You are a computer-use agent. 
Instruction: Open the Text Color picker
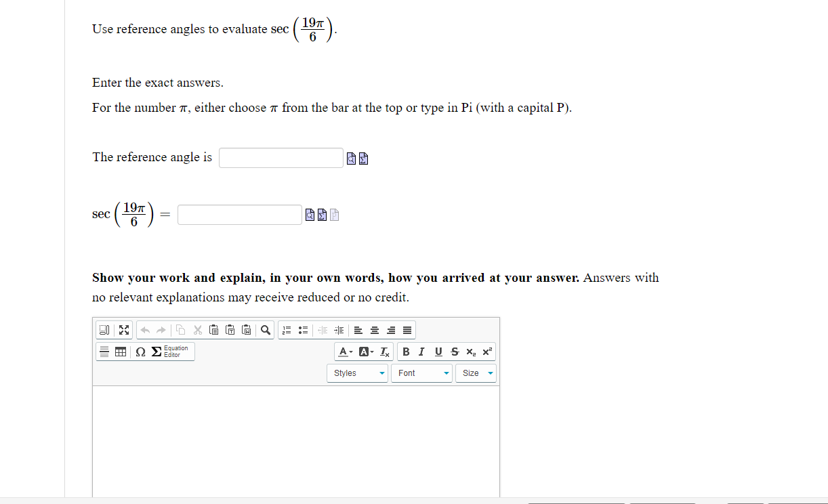tap(344, 352)
